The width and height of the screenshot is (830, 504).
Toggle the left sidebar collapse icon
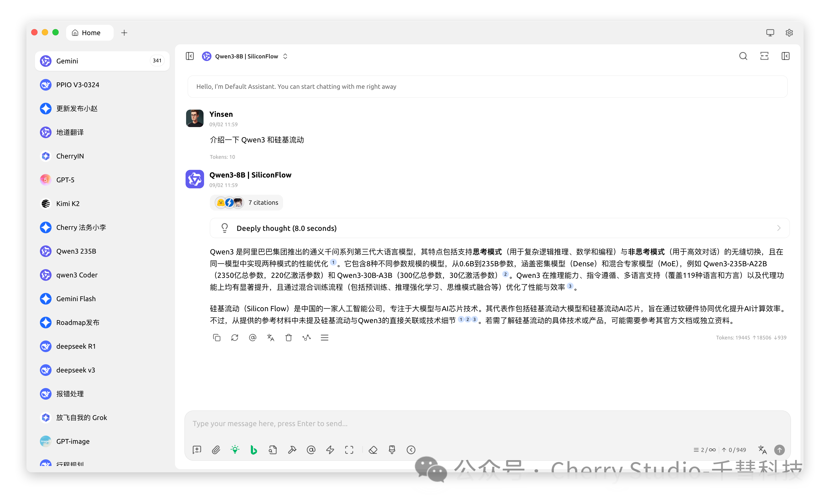(x=190, y=56)
